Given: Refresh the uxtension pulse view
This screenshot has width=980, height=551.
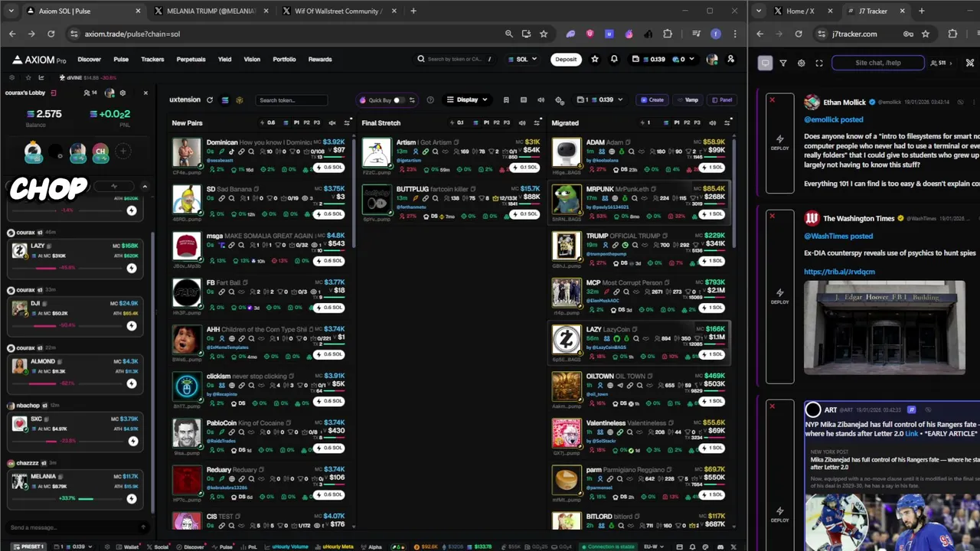Looking at the screenshot, I should point(209,100).
